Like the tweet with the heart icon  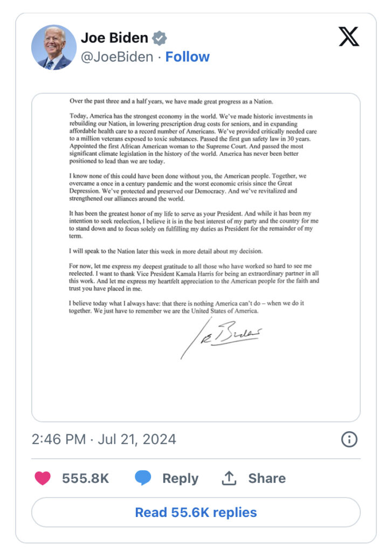click(43, 478)
